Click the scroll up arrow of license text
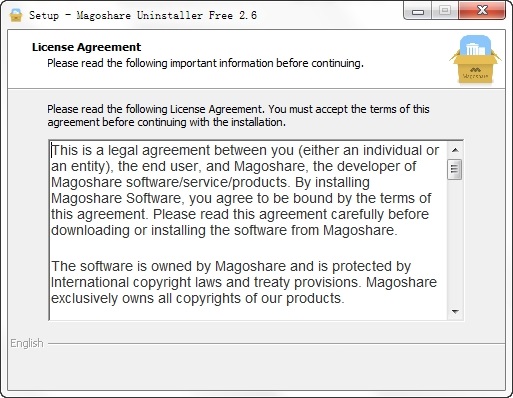Screen dimensions: 513x398 [x=455, y=150]
